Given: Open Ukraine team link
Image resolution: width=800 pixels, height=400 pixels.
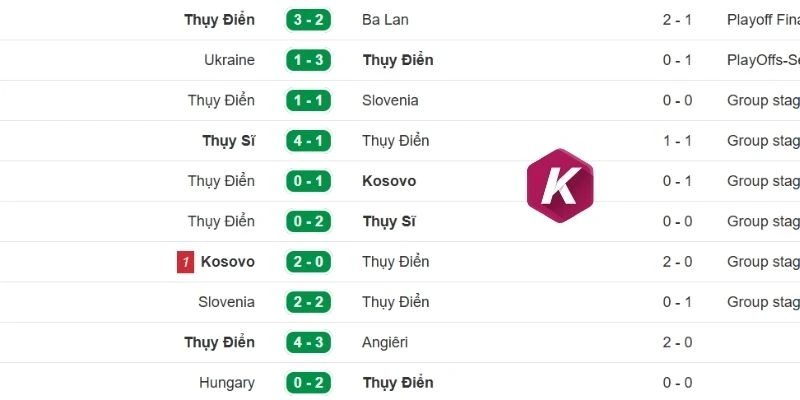Looking at the screenshot, I should point(229,60).
